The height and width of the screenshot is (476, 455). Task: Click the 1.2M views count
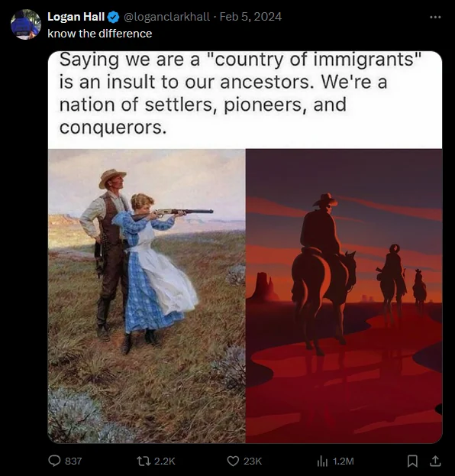pos(344,461)
